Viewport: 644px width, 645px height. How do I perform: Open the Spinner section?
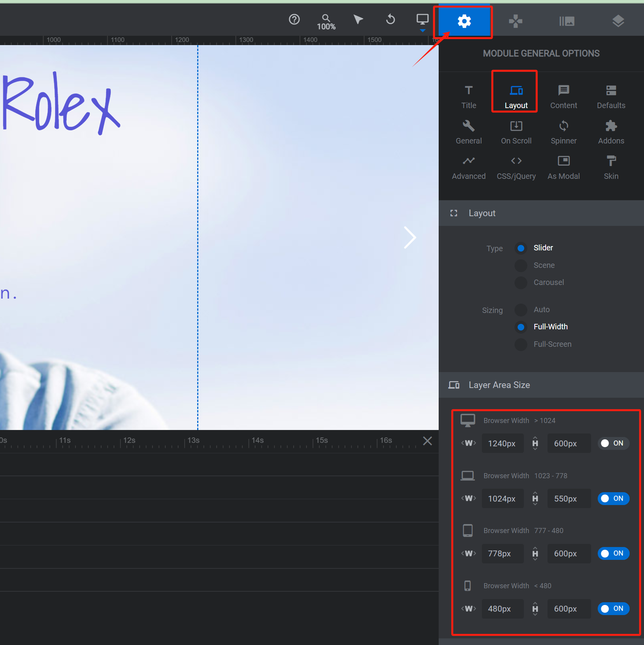[x=563, y=132]
